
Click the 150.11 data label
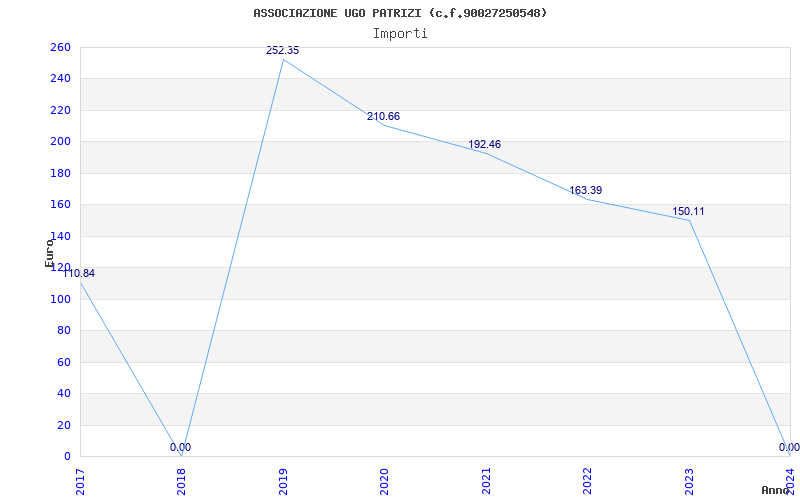point(688,211)
